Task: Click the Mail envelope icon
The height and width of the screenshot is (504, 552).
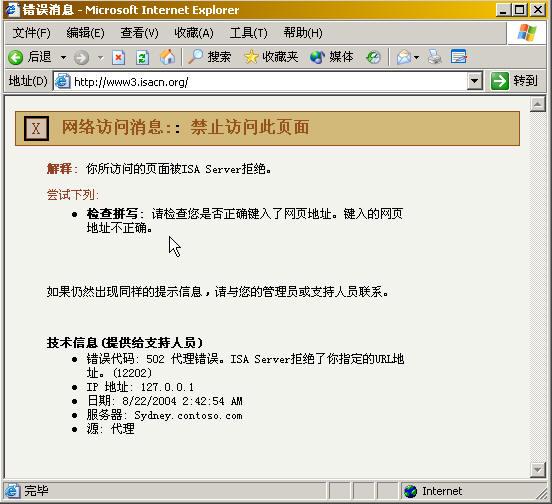Action: 403,57
